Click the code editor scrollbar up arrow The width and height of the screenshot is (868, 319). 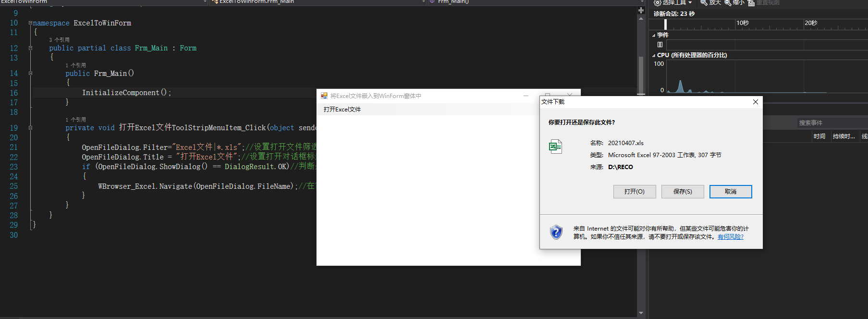coord(641,19)
